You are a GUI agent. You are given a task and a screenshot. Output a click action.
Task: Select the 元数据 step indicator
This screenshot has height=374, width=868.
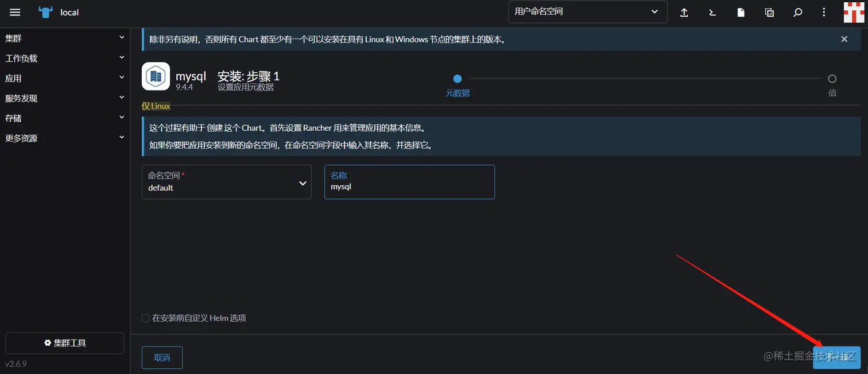pos(458,84)
